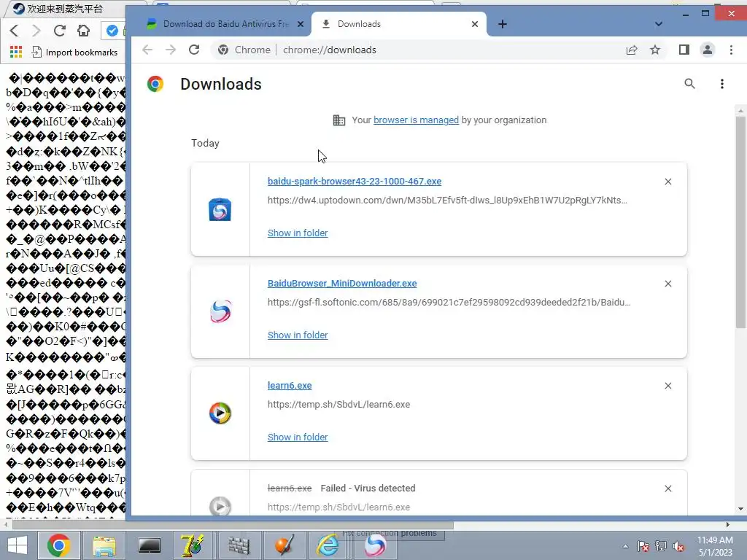The width and height of the screenshot is (747, 560).
Task: Go back in Chrome downloads window
Action: point(147,50)
